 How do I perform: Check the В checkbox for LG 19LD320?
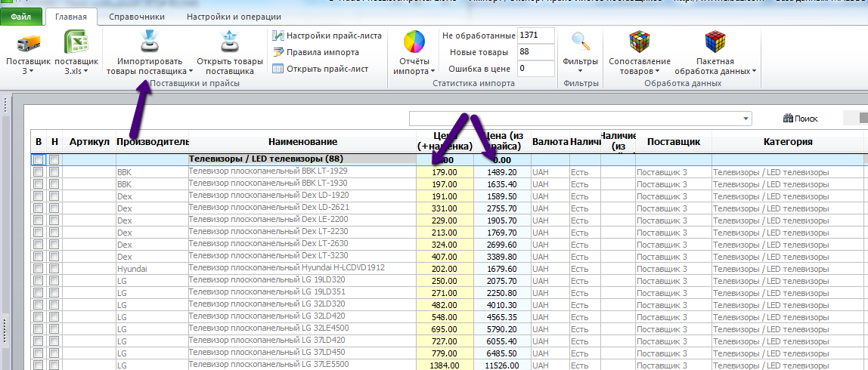tap(38, 281)
